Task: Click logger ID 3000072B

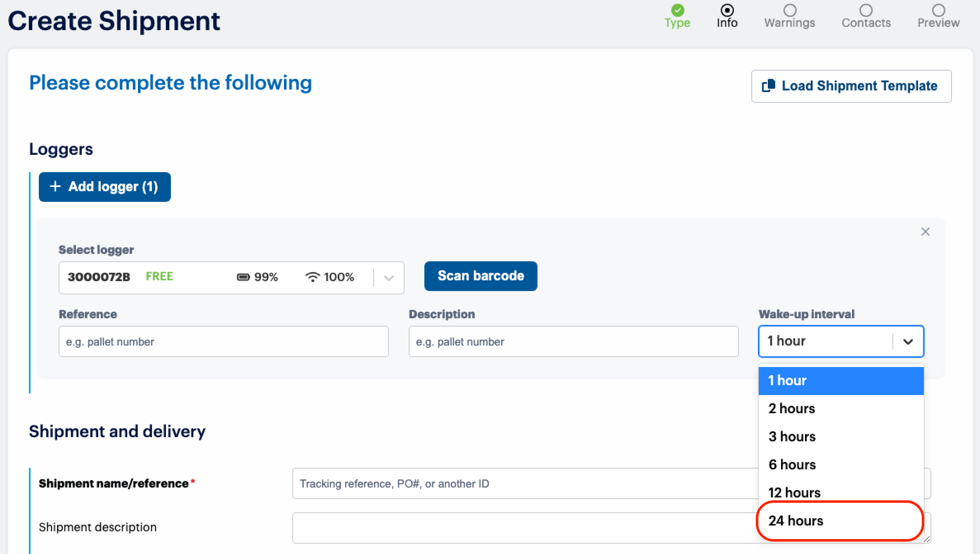Action: click(99, 277)
